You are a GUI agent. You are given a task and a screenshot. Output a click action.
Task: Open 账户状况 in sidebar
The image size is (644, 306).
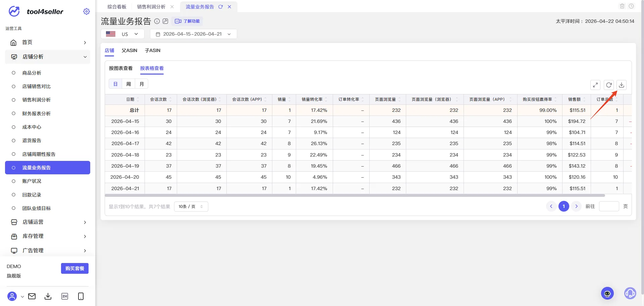click(48, 181)
